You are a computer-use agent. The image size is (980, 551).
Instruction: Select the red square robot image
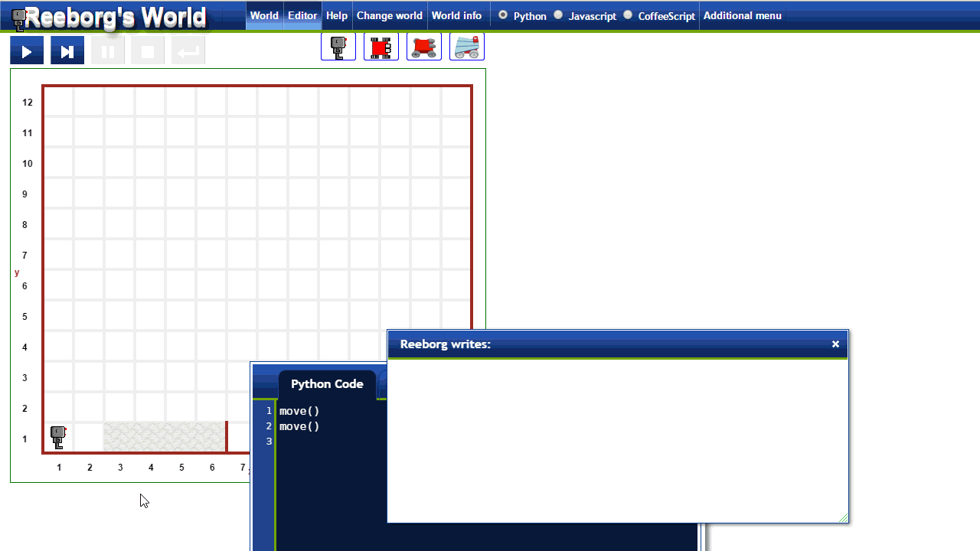pos(381,47)
